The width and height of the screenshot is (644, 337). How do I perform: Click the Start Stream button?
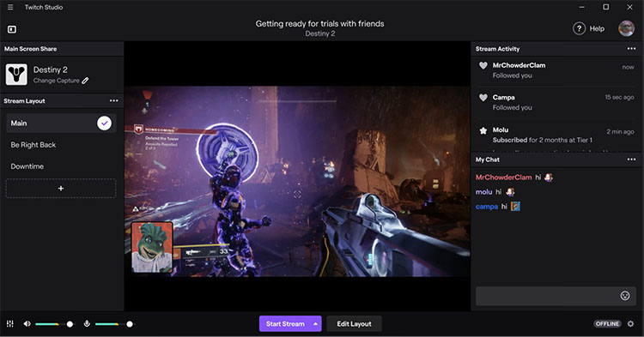pos(285,324)
